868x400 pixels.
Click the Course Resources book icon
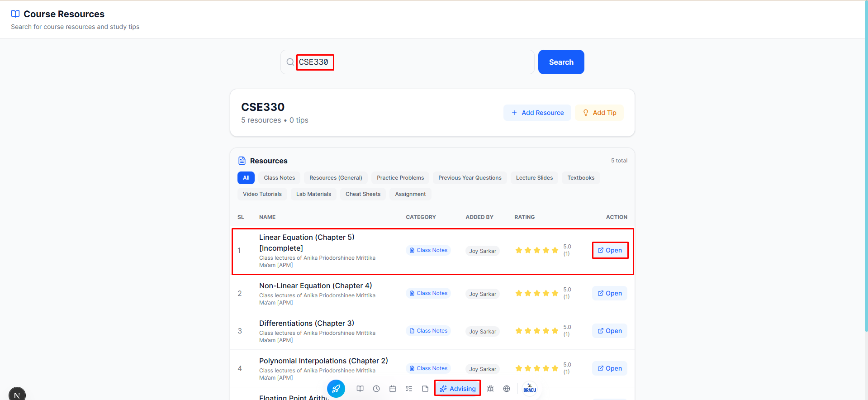pyautogui.click(x=15, y=14)
